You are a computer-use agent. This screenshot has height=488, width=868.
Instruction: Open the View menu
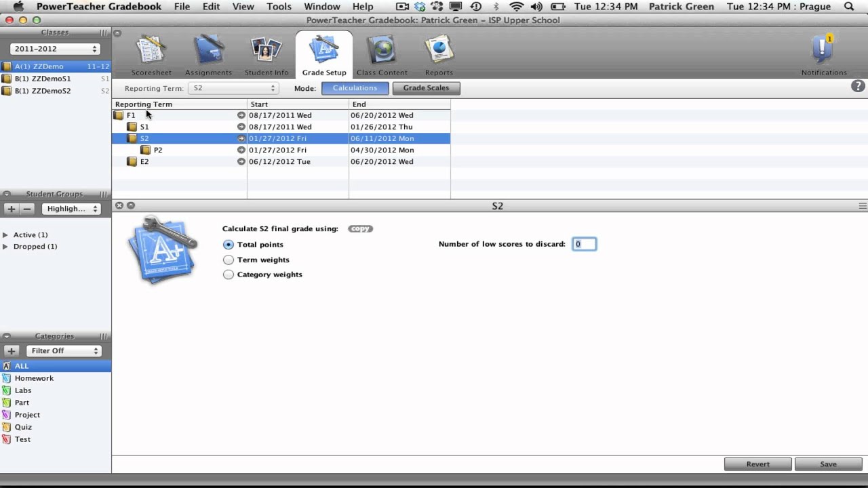[243, 7]
